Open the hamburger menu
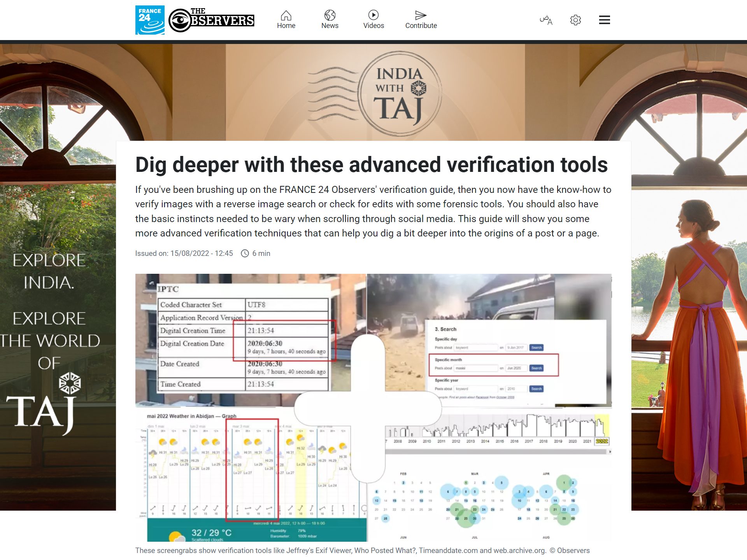The height and width of the screenshot is (560, 747). [604, 20]
